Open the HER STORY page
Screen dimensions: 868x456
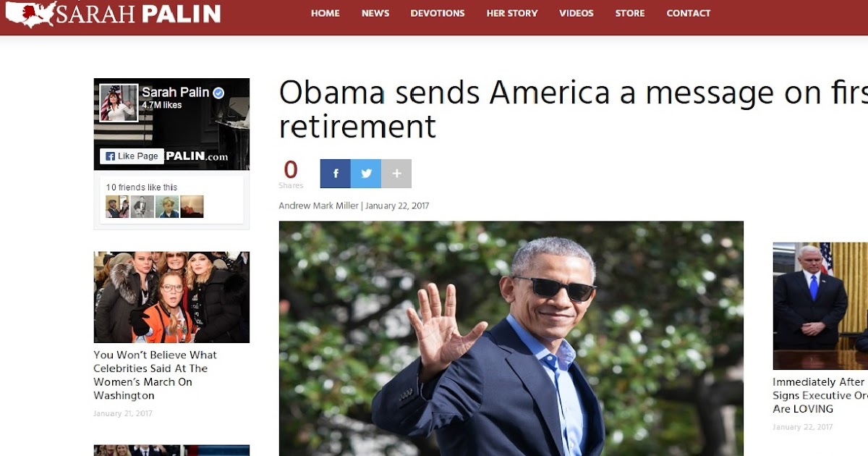pos(512,13)
